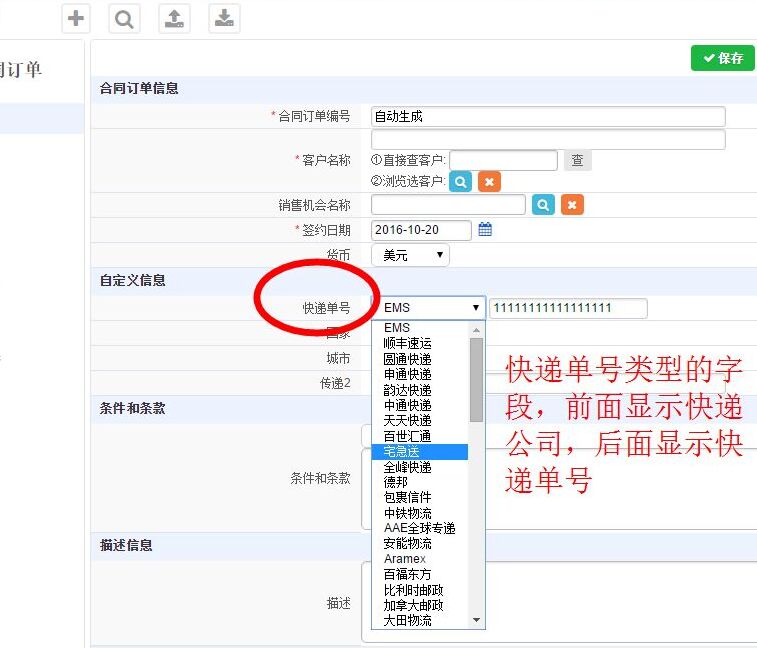Click the magnifier search toolbar icon

coord(125,18)
